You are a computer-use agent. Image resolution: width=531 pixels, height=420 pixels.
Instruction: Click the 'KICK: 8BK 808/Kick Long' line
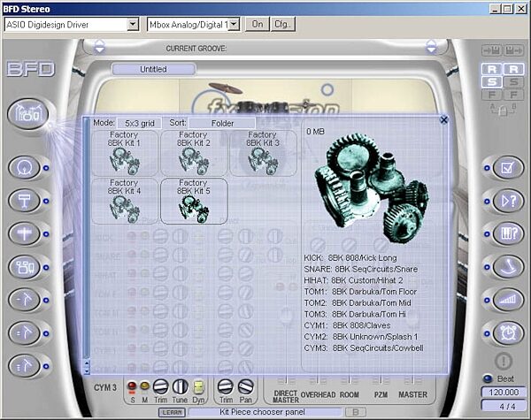pos(350,258)
